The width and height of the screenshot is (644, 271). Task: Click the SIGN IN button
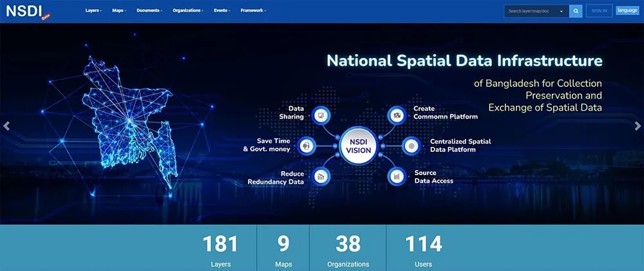click(x=599, y=11)
